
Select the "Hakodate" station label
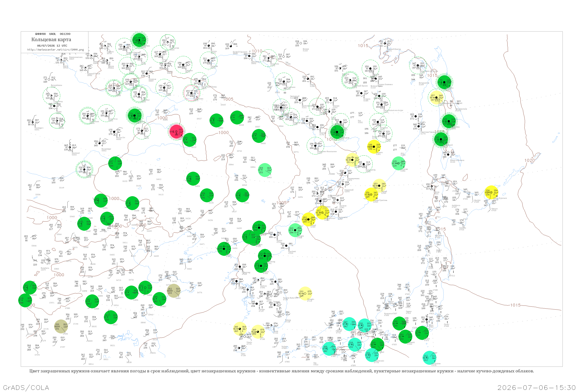point(438,236)
